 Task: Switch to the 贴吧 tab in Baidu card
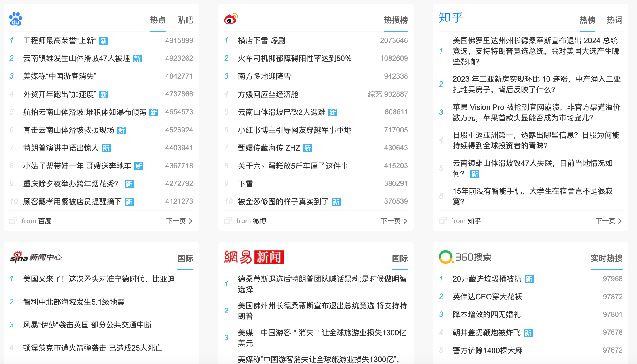[185, 20]
